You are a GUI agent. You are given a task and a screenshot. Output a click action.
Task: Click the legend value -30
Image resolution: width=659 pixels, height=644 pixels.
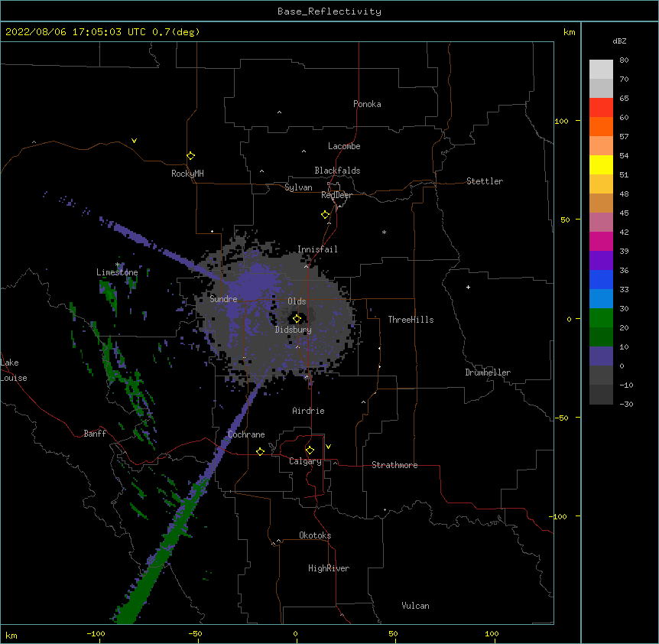pos(627,404)
